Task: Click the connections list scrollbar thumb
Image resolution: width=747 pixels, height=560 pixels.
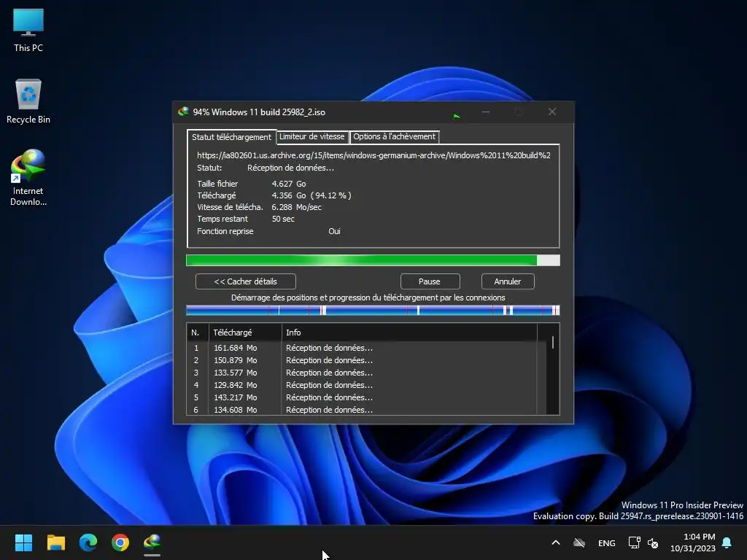Action: 553,343
